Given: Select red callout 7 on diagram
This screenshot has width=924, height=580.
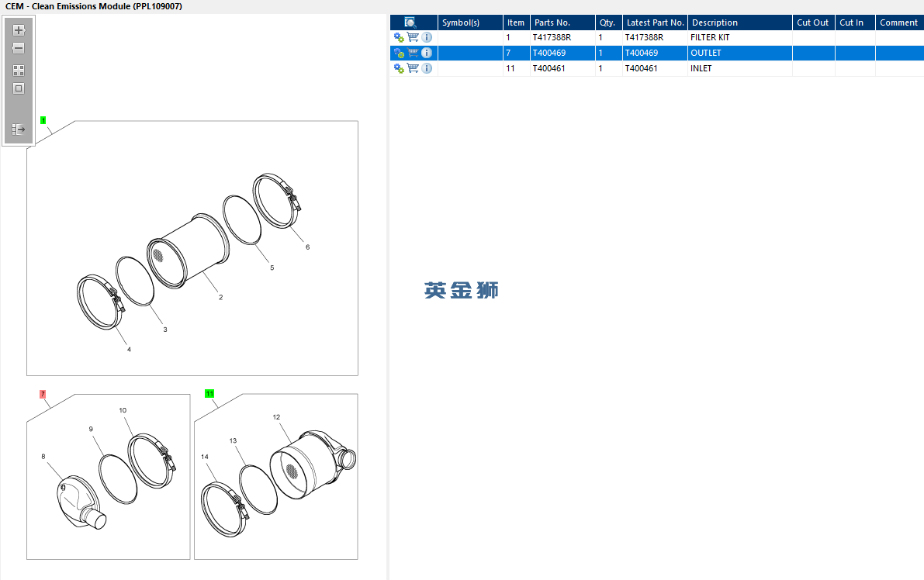Looking at the screenshot, I should click(x=43, y=394).
